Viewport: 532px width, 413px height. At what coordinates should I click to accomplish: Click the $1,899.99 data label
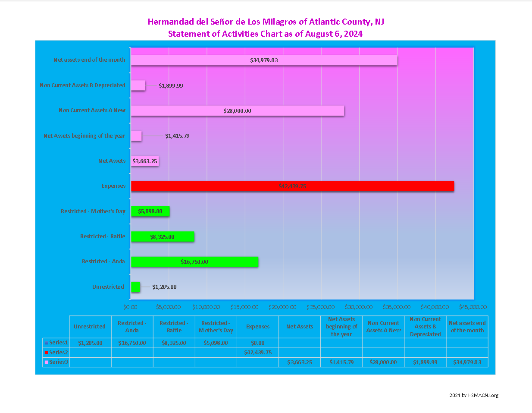(171, 85)
